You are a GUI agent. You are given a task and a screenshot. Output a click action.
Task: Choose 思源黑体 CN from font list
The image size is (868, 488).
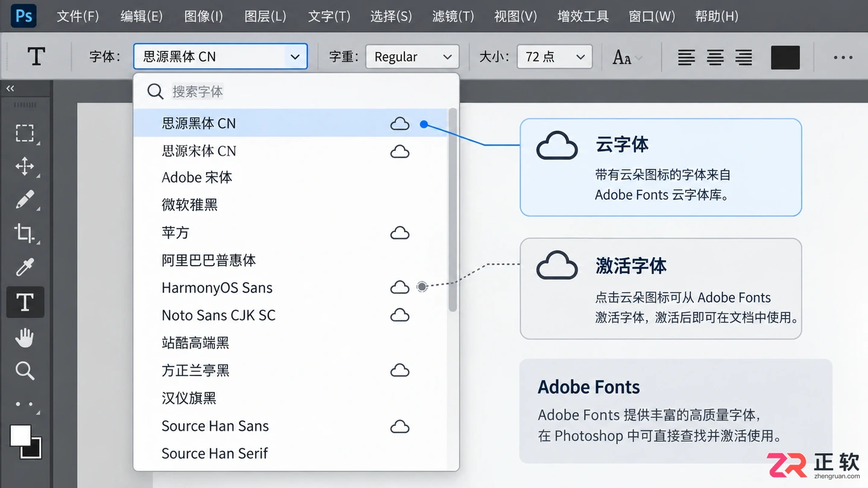point(290,124)
